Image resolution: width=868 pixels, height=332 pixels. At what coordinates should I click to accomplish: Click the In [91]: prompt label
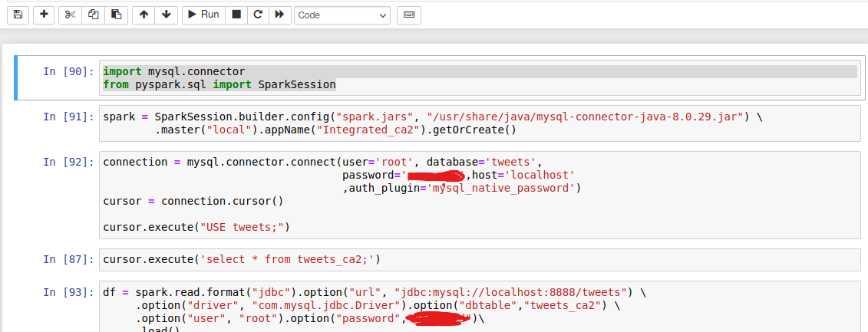(68, 117)
